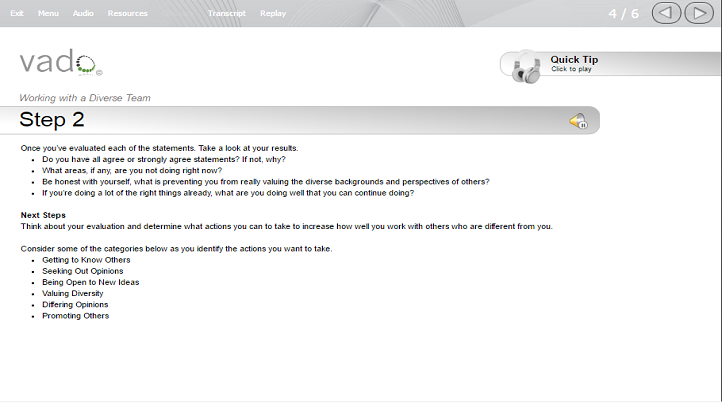Screen dimensions: 722x405
Task: Go to the previous slide arrow
Action: [666, 13]
